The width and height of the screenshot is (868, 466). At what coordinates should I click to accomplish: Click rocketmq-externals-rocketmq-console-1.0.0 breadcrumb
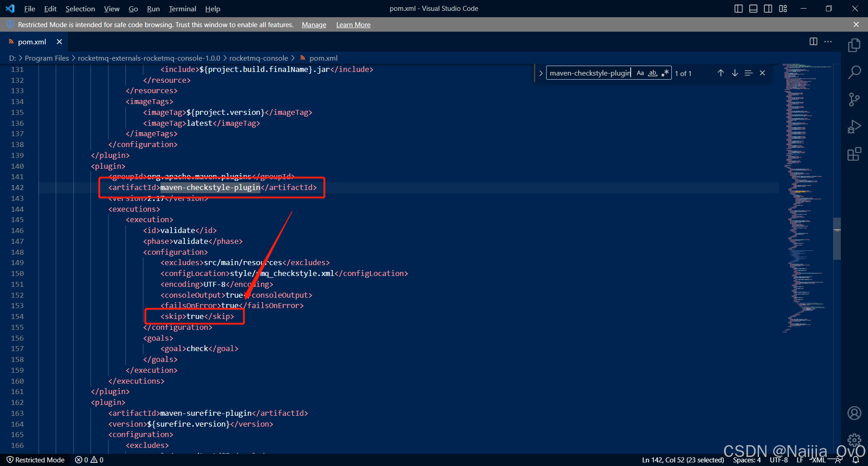[149, 58]
